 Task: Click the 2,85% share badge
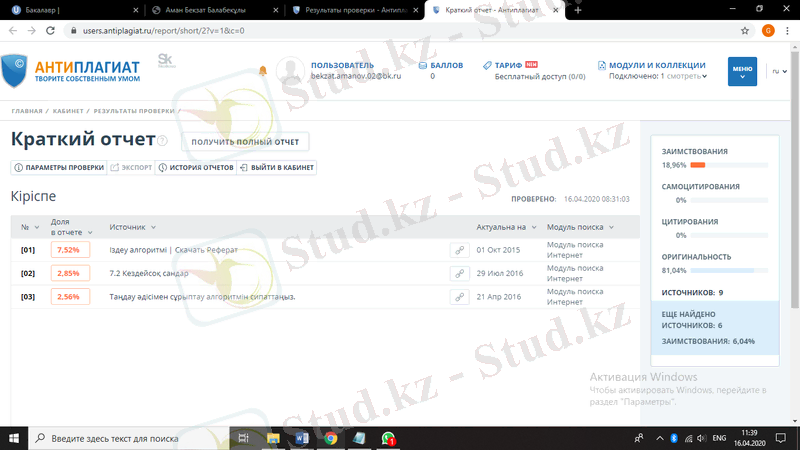(x=70, y=273)
